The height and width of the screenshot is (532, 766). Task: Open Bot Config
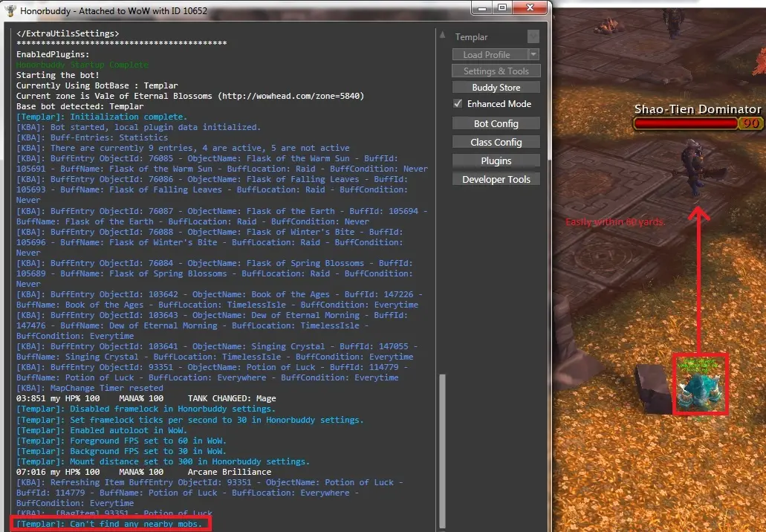496,123
